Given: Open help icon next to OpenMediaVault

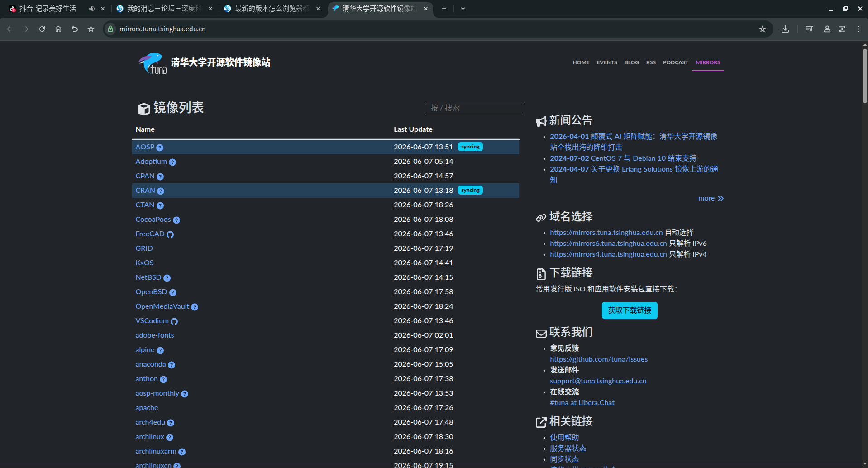Looking at the screenshot, I should tap(195, 307).
